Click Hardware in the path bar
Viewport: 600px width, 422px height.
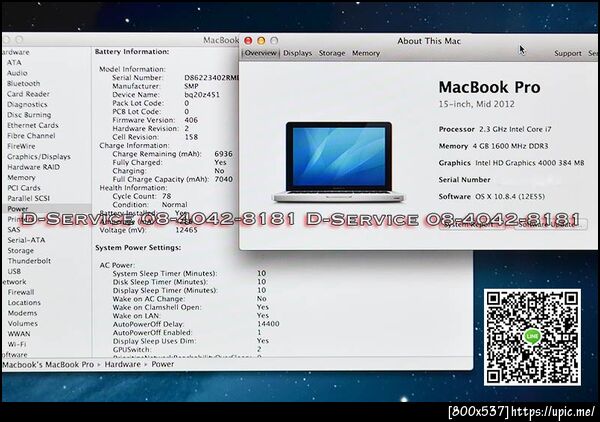[x=122, y=364]
